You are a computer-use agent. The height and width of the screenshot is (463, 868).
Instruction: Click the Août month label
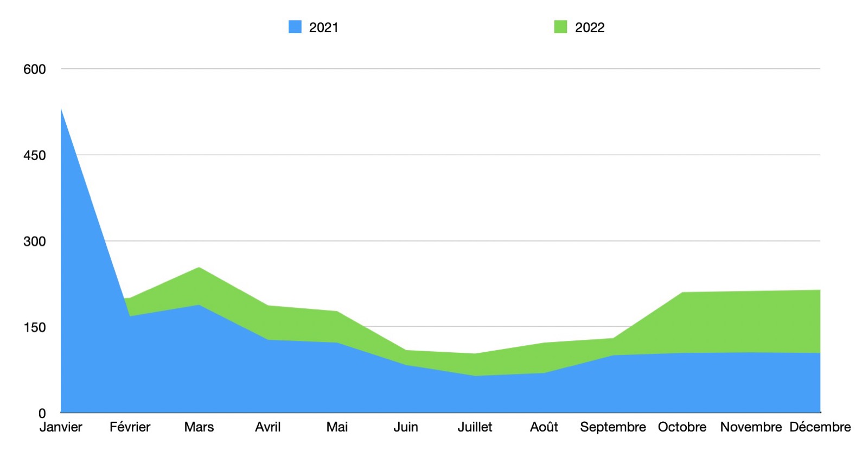coord(544,427)
